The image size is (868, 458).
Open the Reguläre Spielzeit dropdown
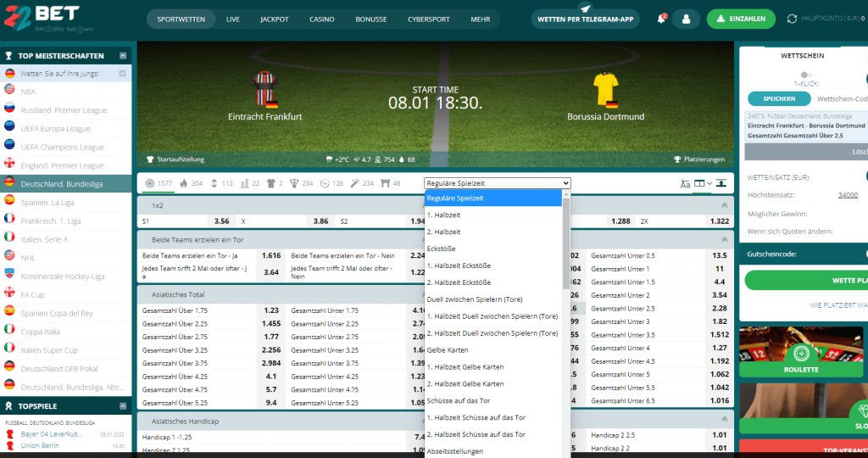(497, 183)
